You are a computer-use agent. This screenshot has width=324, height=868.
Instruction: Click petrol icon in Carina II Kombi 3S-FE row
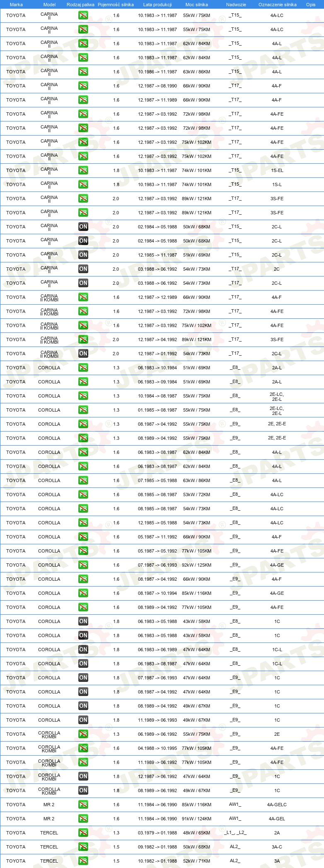click(x=83, y=339)
